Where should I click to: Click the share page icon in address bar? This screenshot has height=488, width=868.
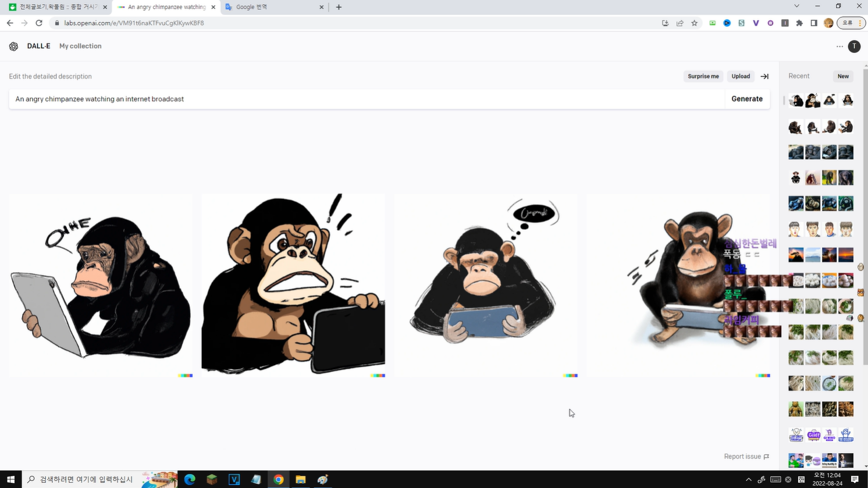(680, 23)
